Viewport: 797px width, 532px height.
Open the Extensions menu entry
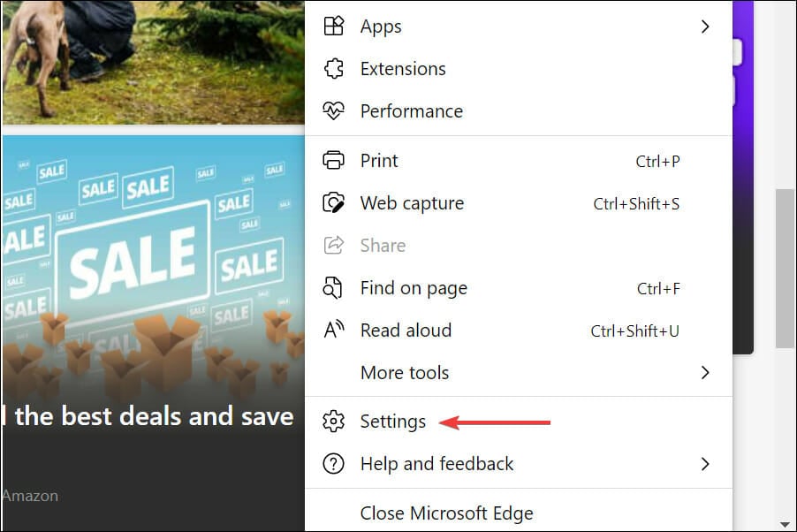click(519, 69)
